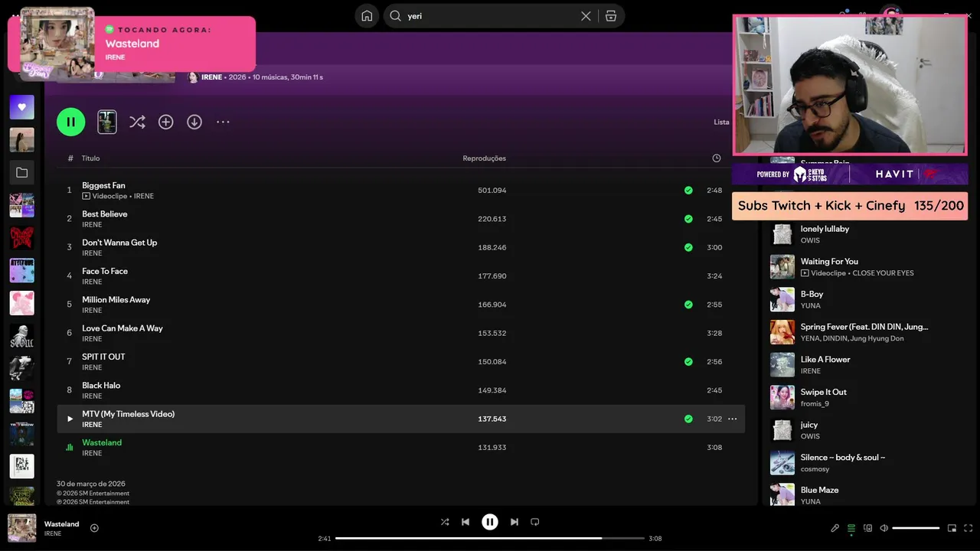
Task: Add Wasteland to library in bottom bar
Action: point(94,528)
